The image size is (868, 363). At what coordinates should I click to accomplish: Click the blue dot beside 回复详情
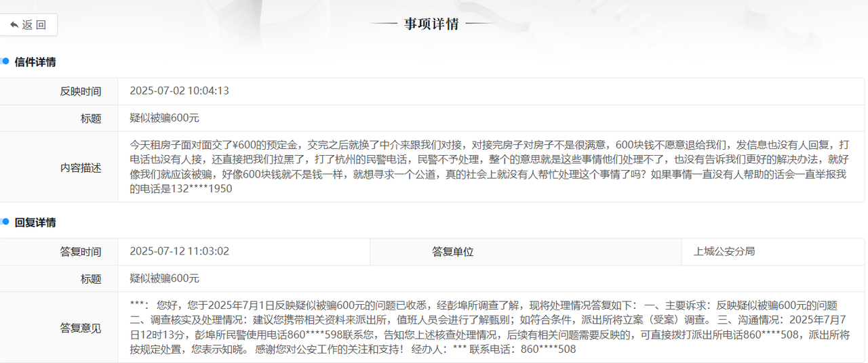click(5, 222)
